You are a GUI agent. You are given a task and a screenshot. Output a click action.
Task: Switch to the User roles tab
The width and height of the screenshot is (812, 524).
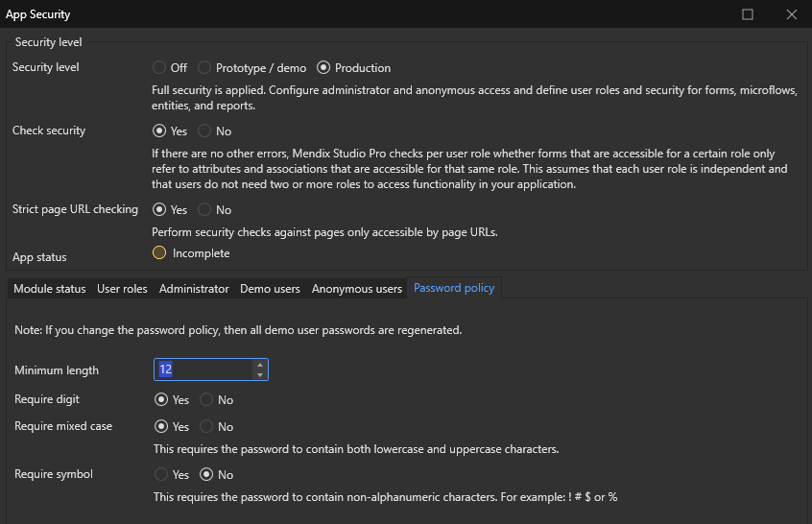click(122, 289)
